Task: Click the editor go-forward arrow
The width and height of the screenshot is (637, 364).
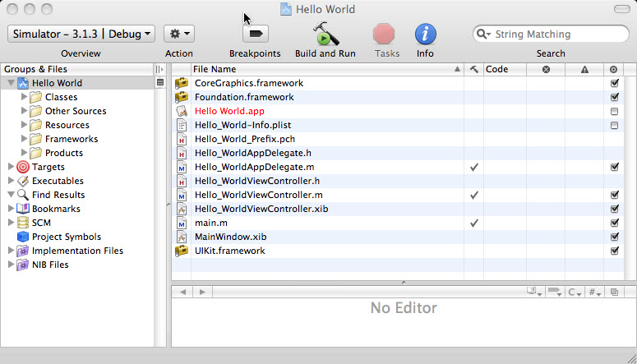Action: click(202, 292)
